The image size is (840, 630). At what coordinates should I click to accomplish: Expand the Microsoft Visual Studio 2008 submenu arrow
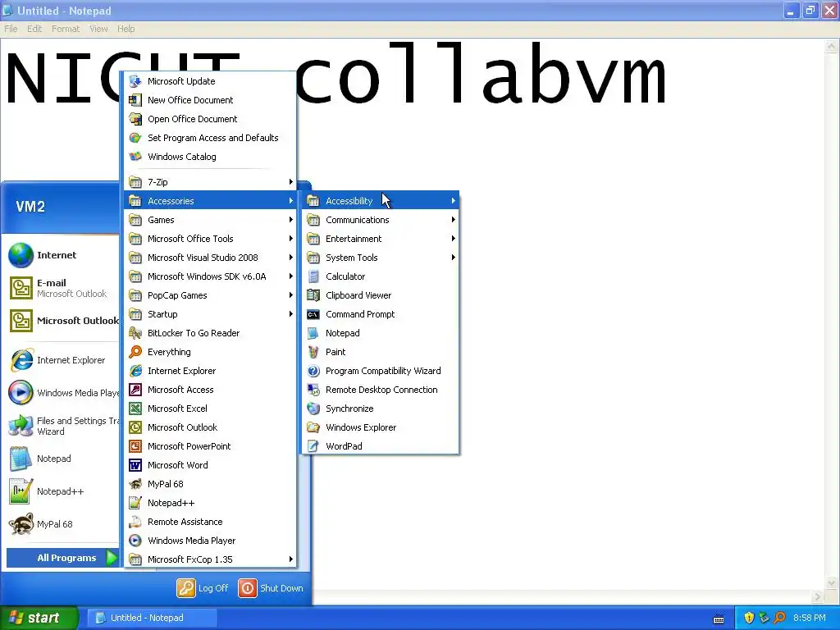point(291,258)
